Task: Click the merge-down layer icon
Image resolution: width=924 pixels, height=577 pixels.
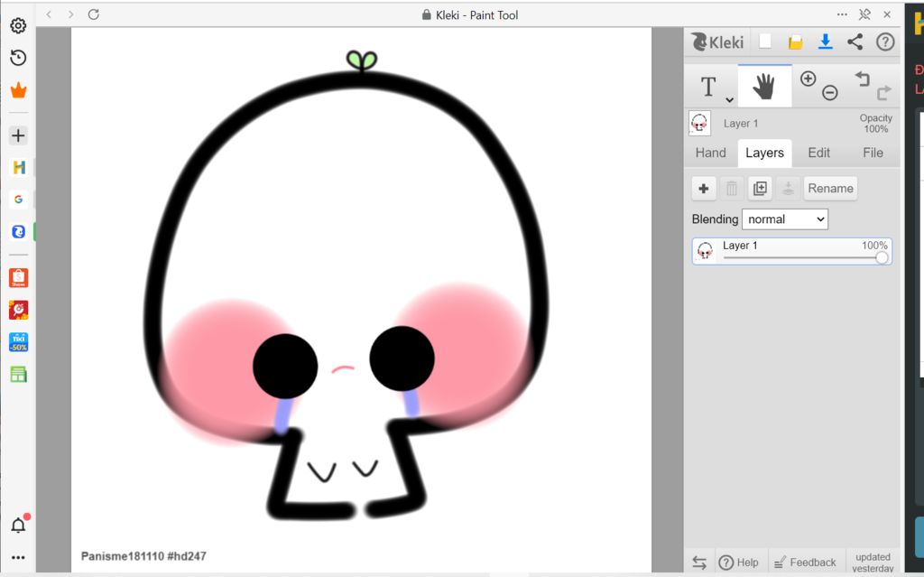Action: coord(788,188)
